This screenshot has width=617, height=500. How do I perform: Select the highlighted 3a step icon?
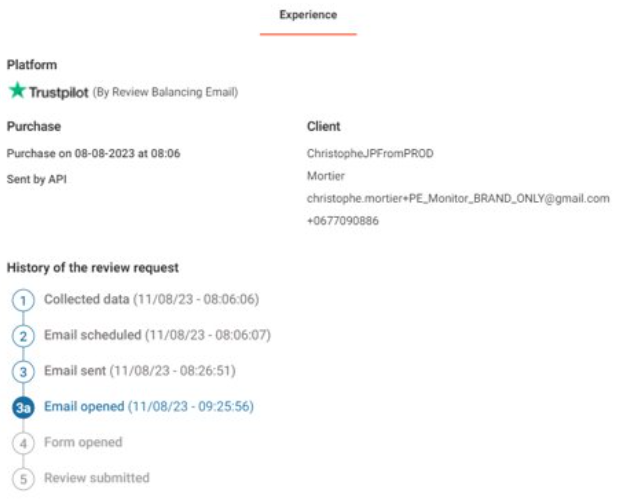(x=25, y=407)
